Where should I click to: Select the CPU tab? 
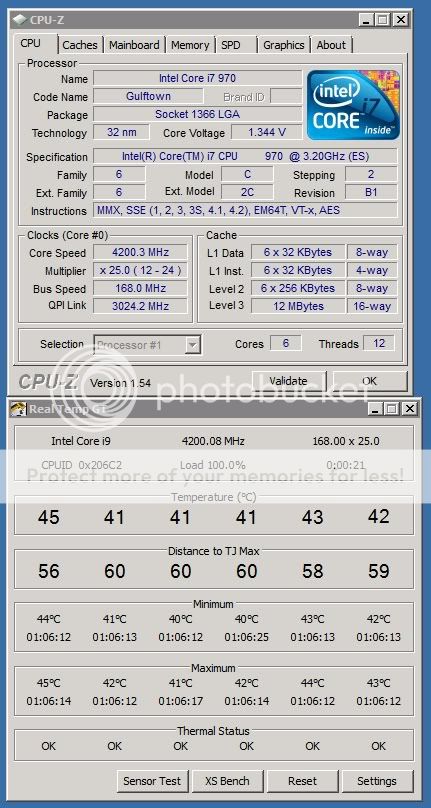coord(31,43)
